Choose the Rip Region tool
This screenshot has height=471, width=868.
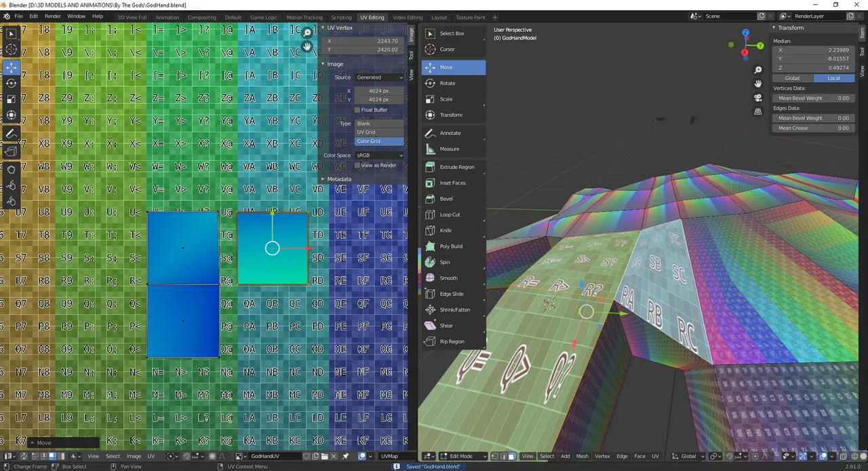pyautogui.click(x=453, y=341)
